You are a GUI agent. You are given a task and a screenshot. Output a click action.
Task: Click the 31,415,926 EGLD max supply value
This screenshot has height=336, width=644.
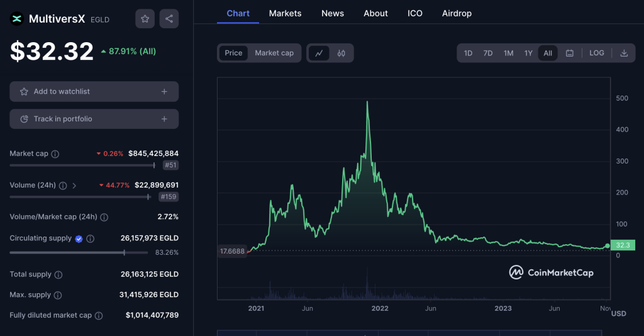[x=148, y=295]
